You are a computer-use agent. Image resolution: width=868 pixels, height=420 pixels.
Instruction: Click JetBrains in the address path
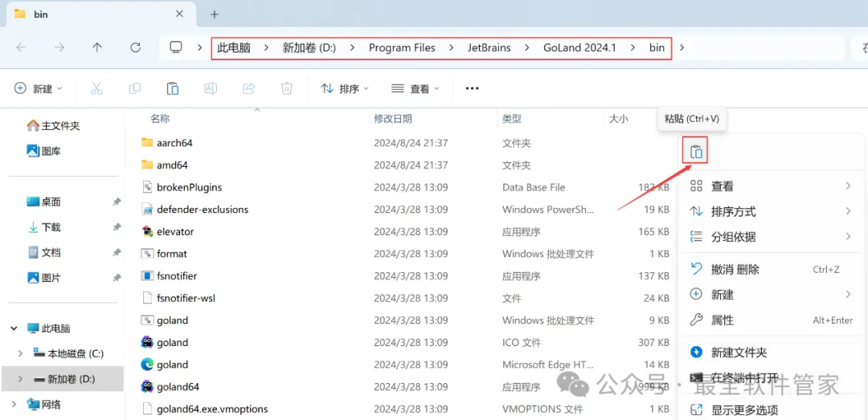(489, 47)
